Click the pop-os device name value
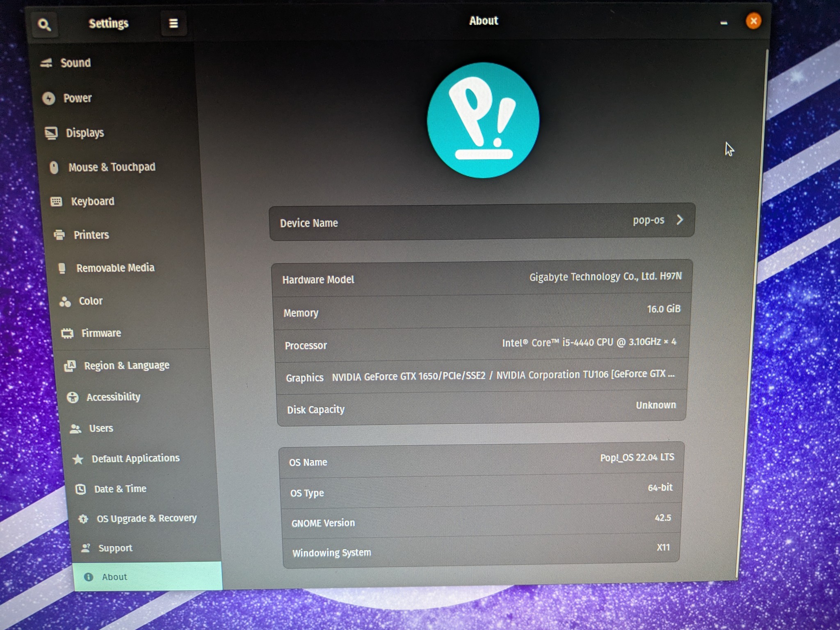The image size is (840, 630). click(x=648, y=220)
